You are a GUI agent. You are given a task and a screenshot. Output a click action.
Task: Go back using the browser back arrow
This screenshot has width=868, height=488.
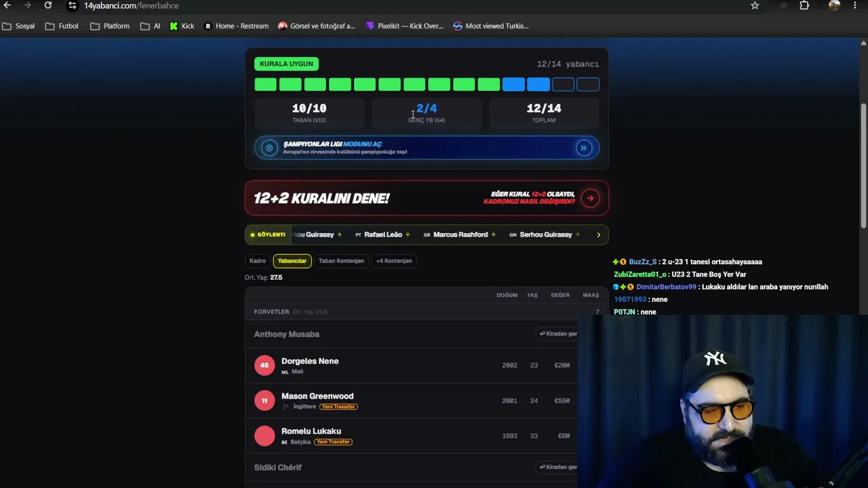click(7, 5)
